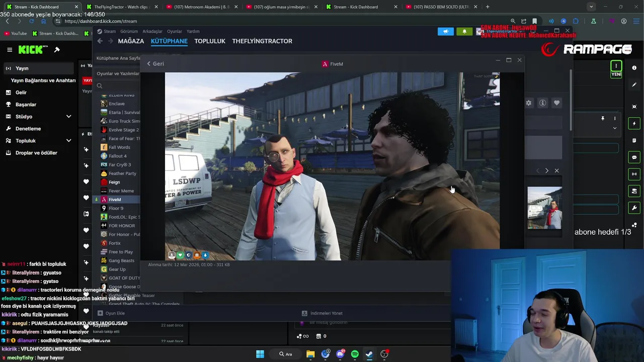Select Evolve Stage 2 in library list
Viewport: 644px width, 362px height.
tap(121, 130)
